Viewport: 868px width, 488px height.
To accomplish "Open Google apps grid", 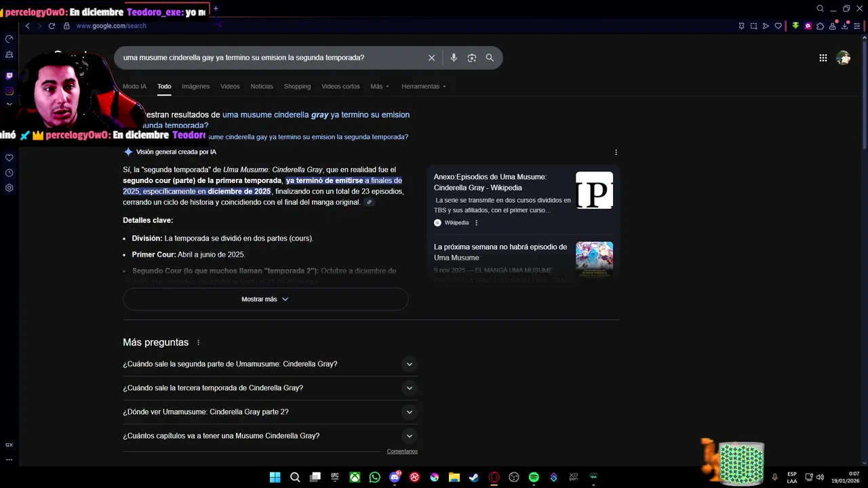I will click(823, 58).
